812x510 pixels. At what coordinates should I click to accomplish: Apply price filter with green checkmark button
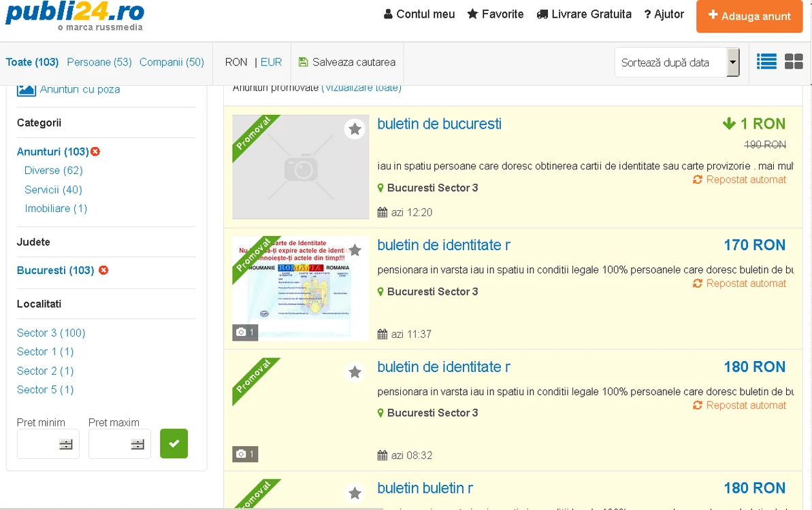click(174, 443)
